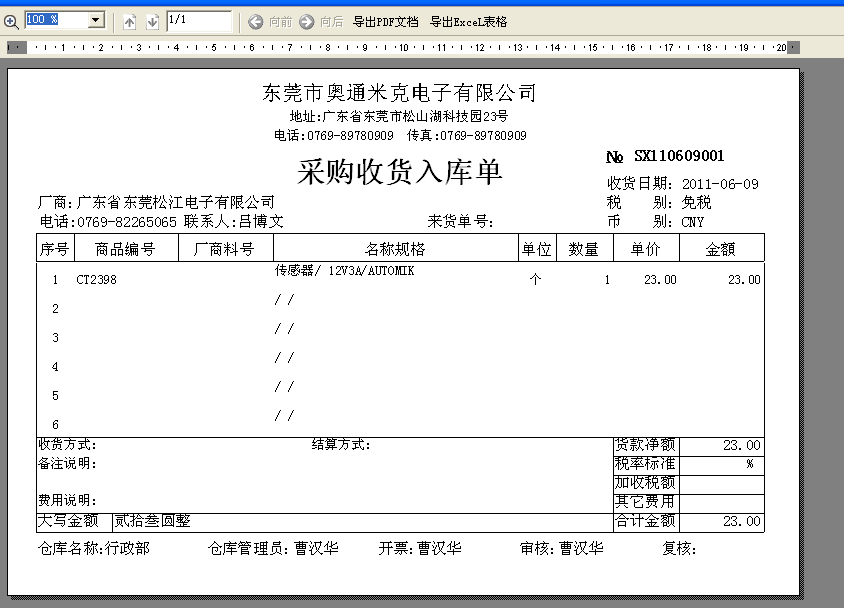Viewport: 844px width, 608px height.
Task: Export to Excel via 导出Excel表格
Action: [468, 22]
